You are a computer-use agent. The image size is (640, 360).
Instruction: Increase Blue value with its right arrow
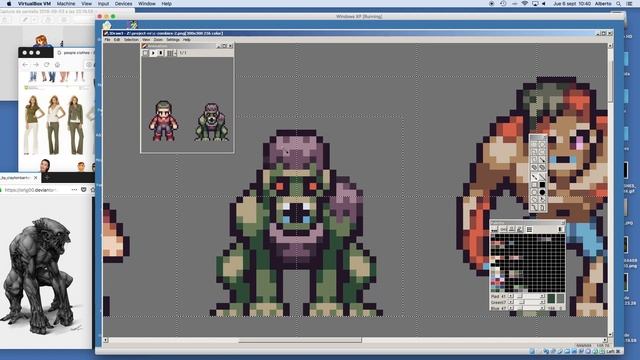(542, 308)
